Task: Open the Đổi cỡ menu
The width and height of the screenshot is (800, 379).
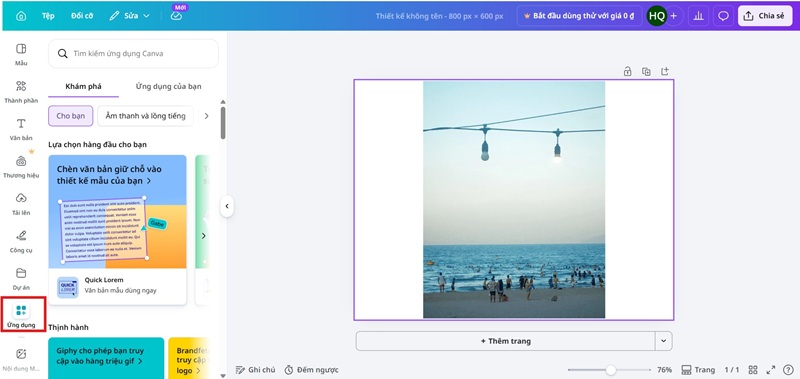Action: click(82, 16)
